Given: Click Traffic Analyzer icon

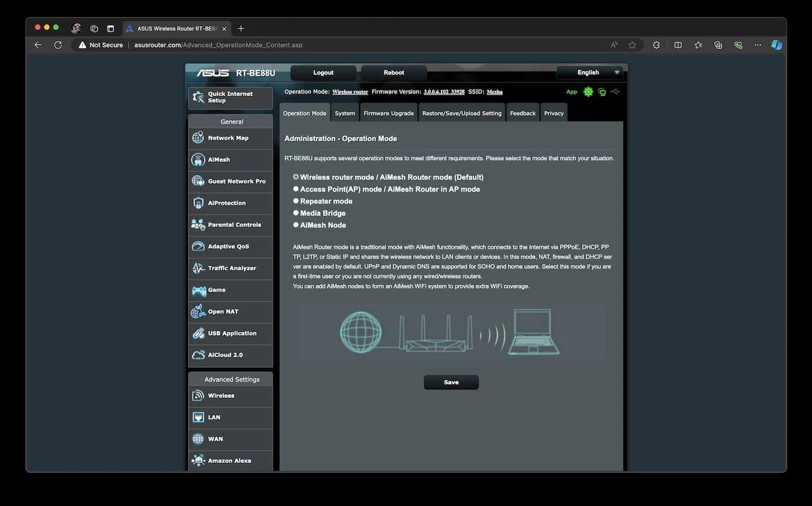Looking at the screenshot, I should (x=198, y=268).
